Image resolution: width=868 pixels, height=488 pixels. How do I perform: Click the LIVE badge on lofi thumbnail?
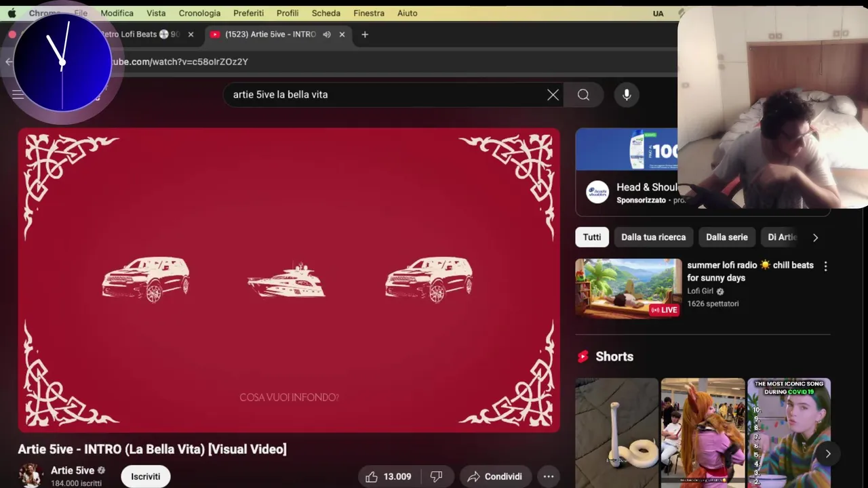coord(664,310)
